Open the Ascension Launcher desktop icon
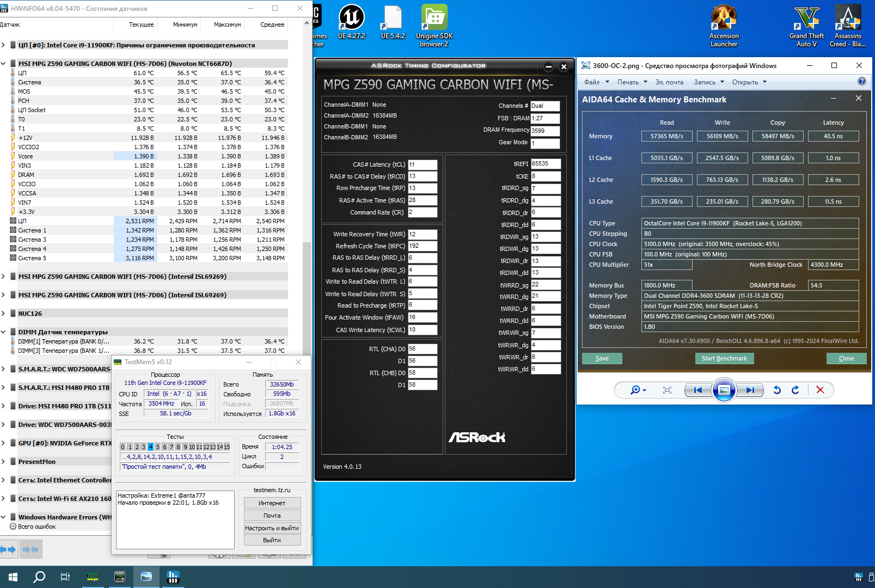The image size is (875, 588). (x=724, y=26)
